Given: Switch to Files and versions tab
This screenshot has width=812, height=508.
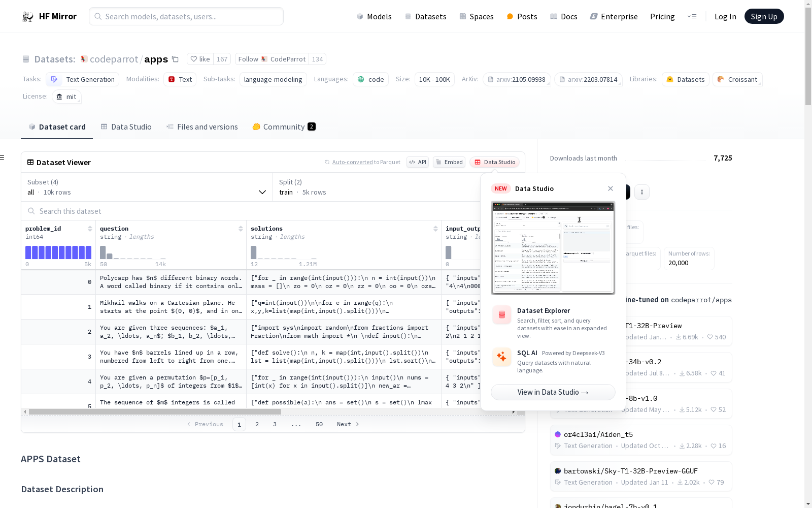Looking at the screenshot, I should (202, 127).
